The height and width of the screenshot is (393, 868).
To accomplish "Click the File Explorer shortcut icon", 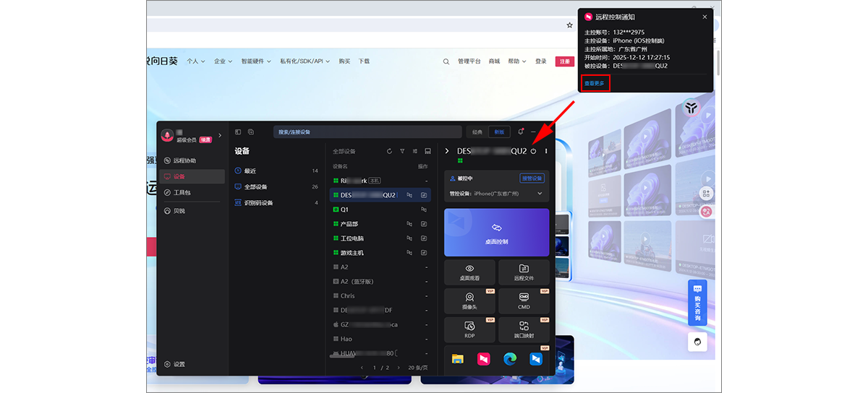I will [457, 358].
